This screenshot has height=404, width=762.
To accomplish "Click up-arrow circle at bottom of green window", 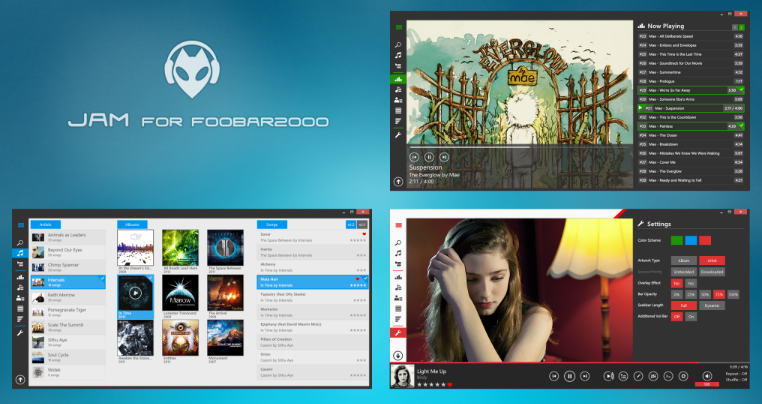I will pos(398,181).
